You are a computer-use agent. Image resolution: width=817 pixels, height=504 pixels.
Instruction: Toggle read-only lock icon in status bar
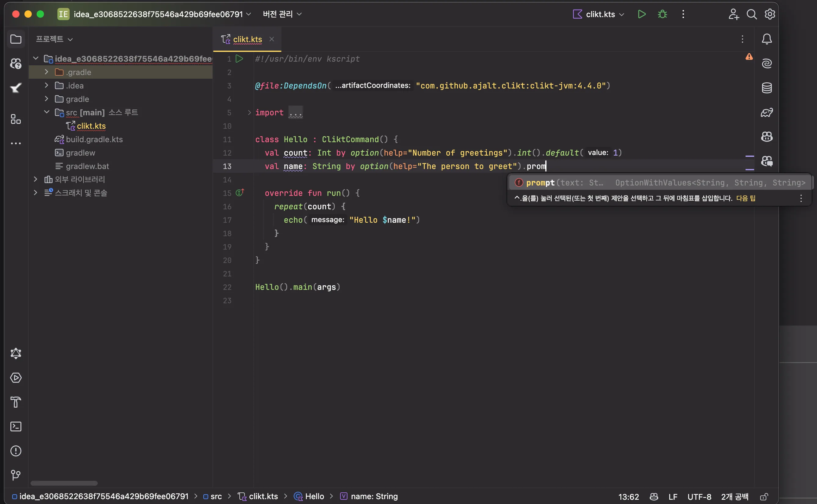click(764, 497)
